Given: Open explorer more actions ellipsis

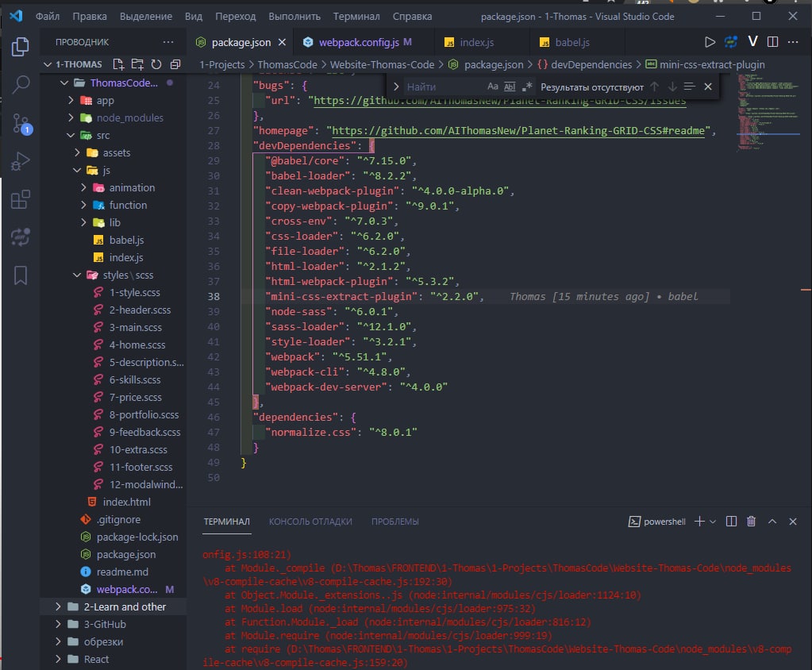Looking at the screenshot, I should 168,42.
